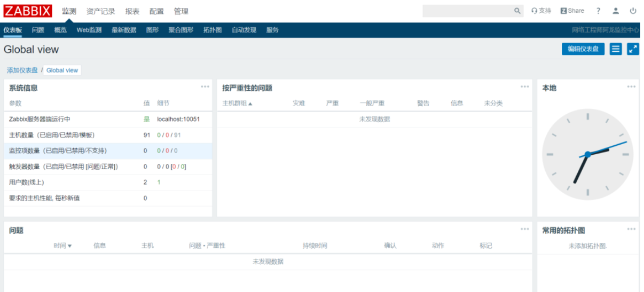Click the 警告 severity column header
Screen dimensions: 644x292
click(423, 104)
